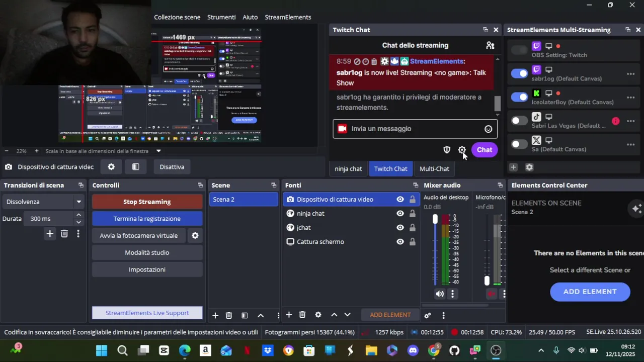Add a new source in Fonti panel

(289, 315)
